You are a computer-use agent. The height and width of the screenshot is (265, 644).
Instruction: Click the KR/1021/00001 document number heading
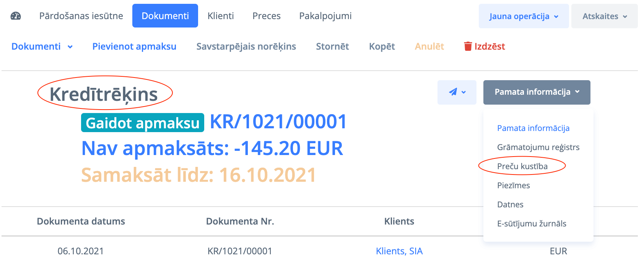point(278,122)
